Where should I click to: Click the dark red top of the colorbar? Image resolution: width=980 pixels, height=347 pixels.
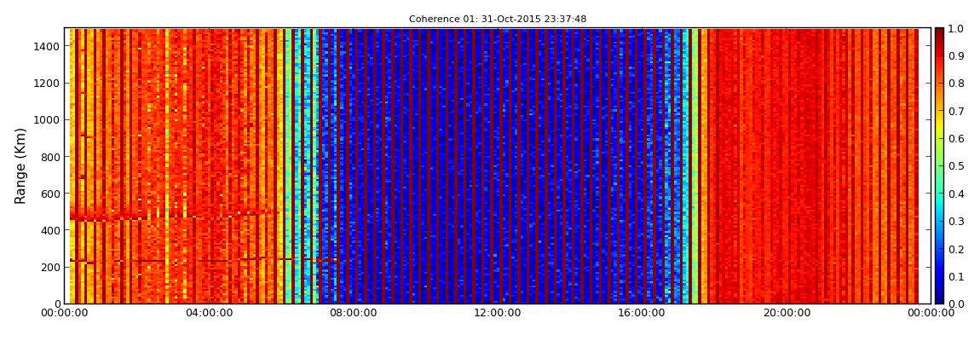tap(939, 34)
